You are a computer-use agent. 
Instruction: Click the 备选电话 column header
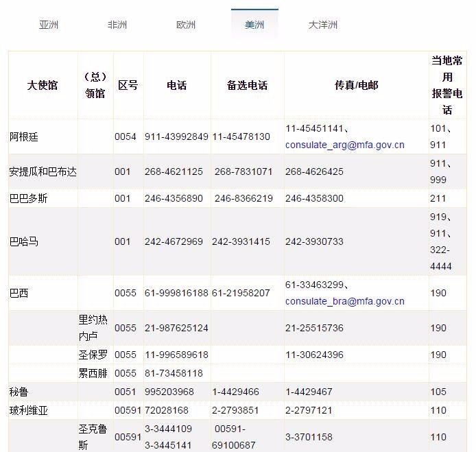(x=247, y=85)
